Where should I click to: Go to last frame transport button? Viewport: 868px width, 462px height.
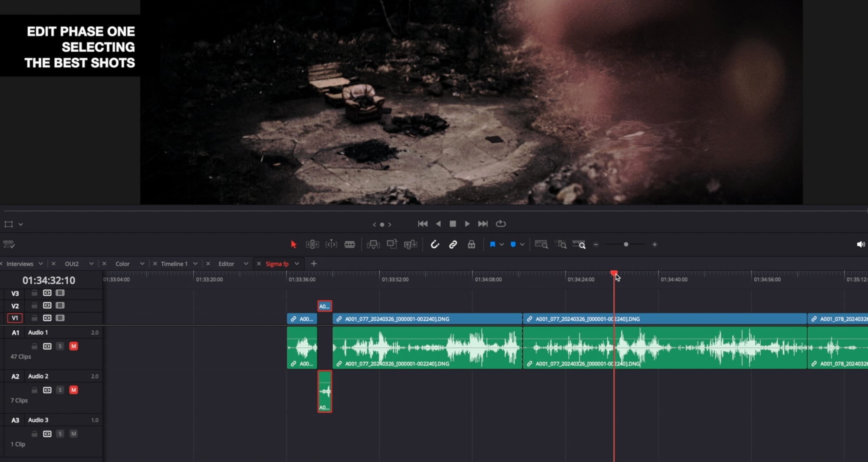click(483, 224)
